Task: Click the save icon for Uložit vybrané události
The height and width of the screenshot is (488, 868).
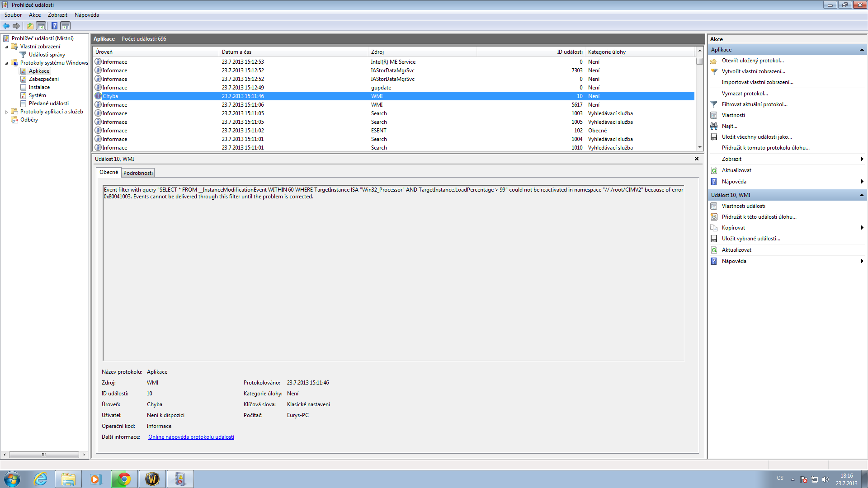Action: 714,239
